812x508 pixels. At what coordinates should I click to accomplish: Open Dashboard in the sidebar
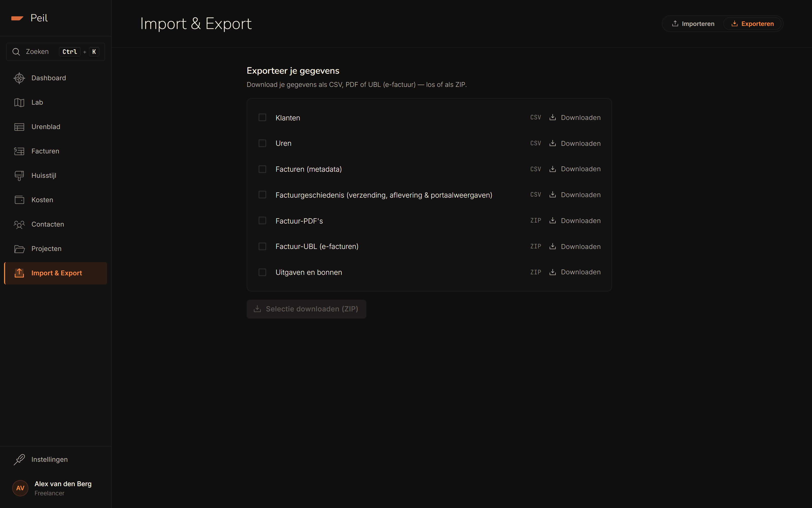coord(56,78)
